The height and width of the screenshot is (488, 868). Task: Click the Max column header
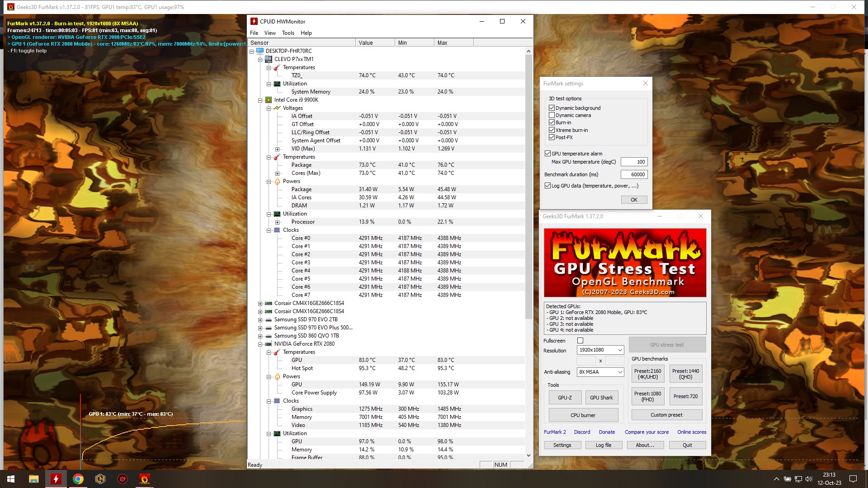(454, 42)
